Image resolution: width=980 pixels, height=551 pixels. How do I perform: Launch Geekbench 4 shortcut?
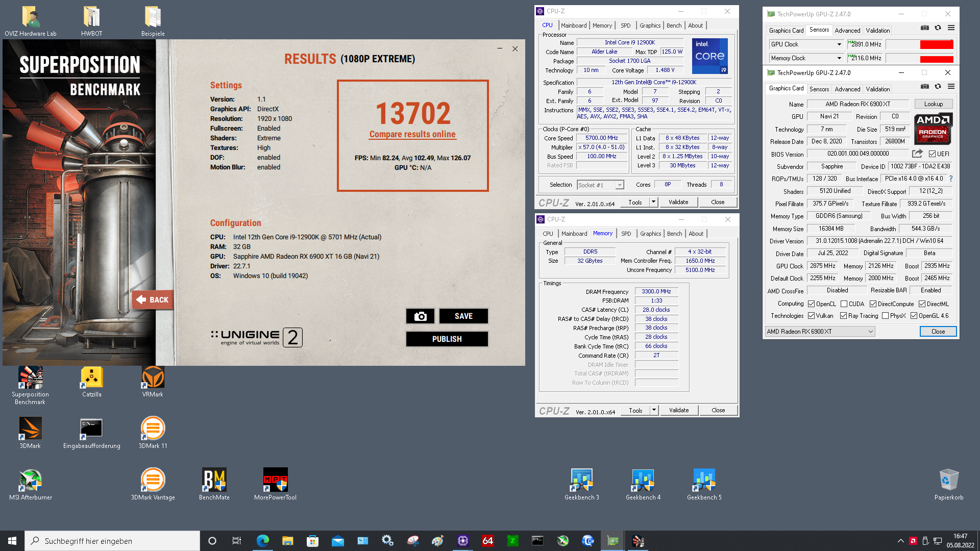pyautogui.click(x=643, y=484)
